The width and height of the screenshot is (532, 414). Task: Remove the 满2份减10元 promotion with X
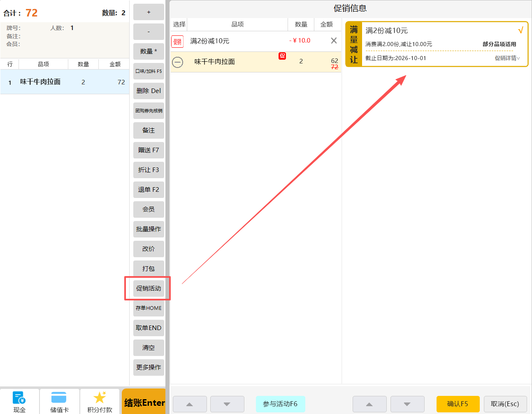pyautogui.click(x=334, y=40)
